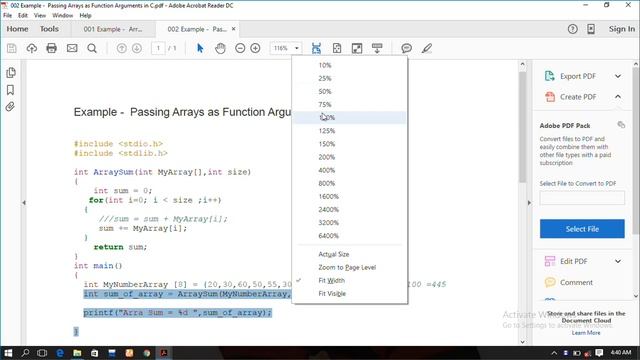
Task: Click the Select File button
Action: tap(582, 229)
